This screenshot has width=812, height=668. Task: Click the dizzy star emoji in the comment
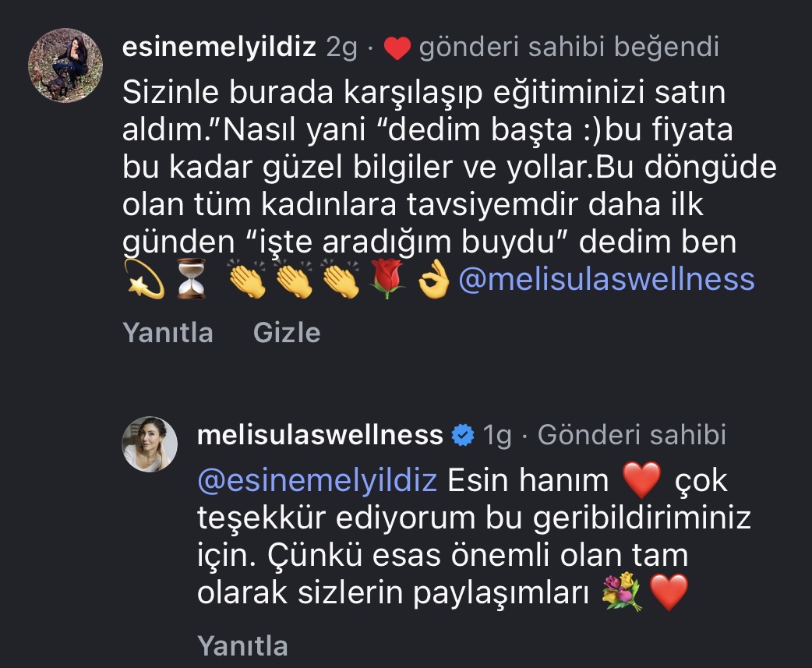click(144, 279)
